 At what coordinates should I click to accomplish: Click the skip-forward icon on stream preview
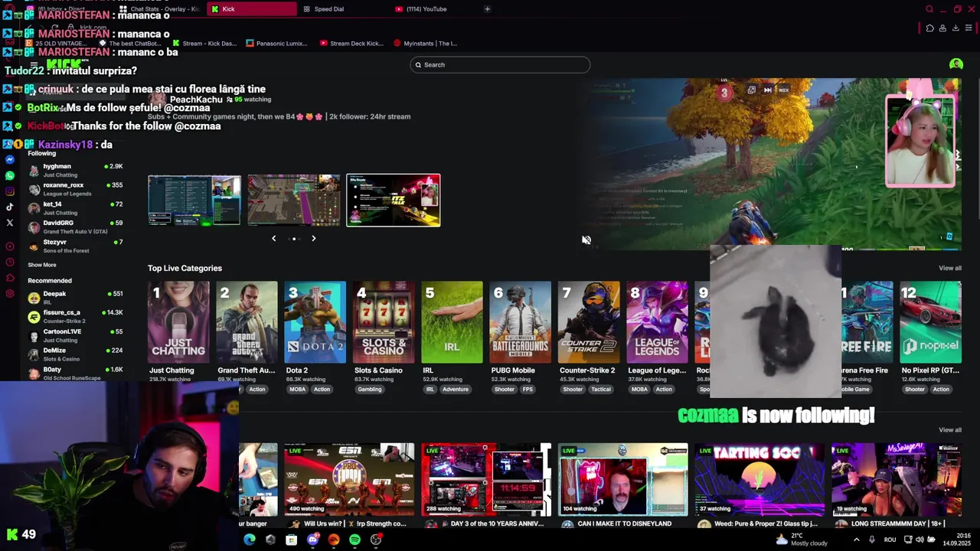[767, 90]
